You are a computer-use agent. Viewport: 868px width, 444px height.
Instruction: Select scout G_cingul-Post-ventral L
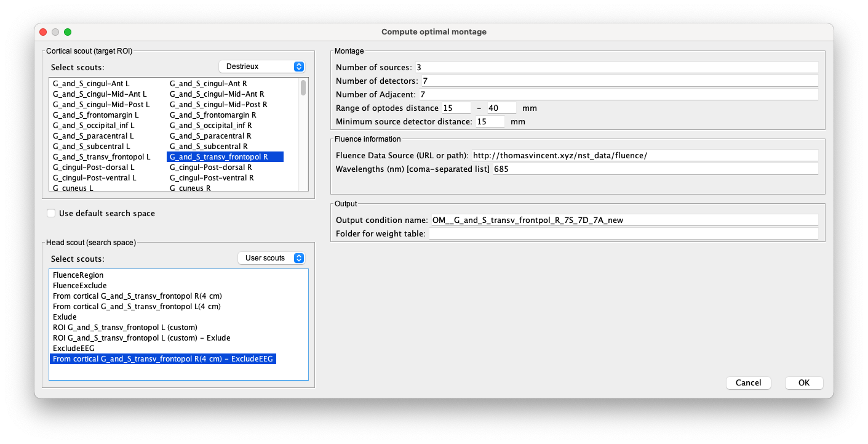point(95,177)
